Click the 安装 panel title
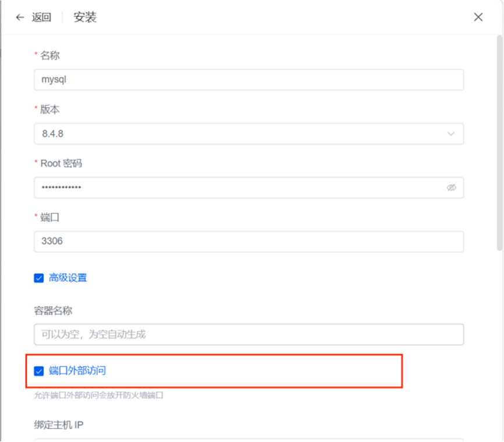The height and width of the screenshot is (442, 504). click(85, 17)
